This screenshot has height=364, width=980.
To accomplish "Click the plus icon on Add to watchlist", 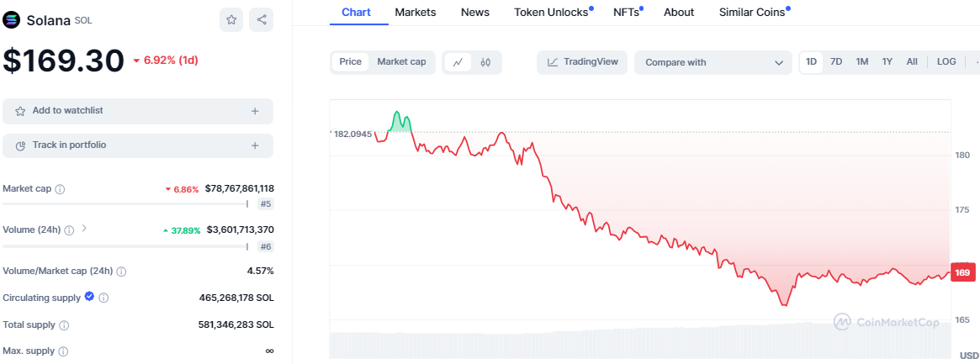I will tap(255, 111).
